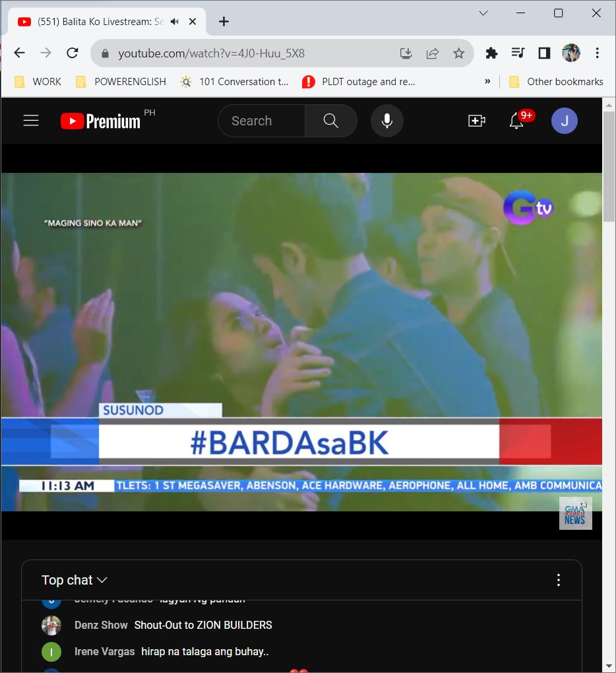
Task: Open PLDT outage bookmark
Action: coord(359,82)
